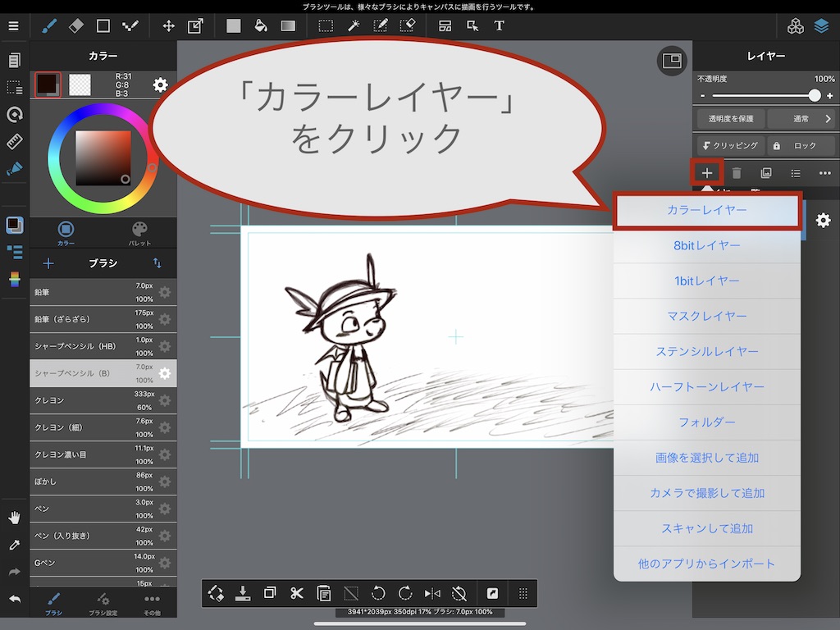The width and height of the screenshot is (840, 630).
Task: Choose the Magic Wand selection tool
Action: coord(354,26)
